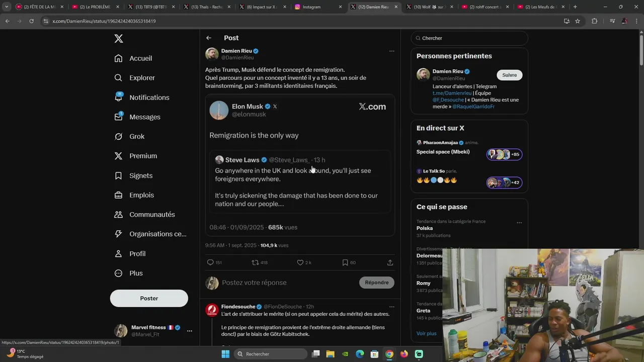Open Fiondesouche profile avatar
Image resolution: width=644 pixels, height=362 pixels.
(x=212, y=310)
